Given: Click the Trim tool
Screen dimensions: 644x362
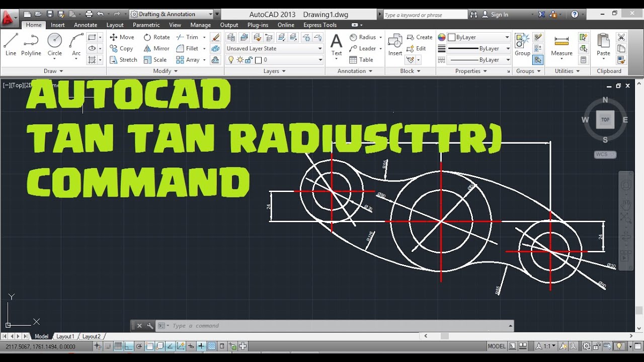Looking at the screenshot, I should (x=187, y=37).
